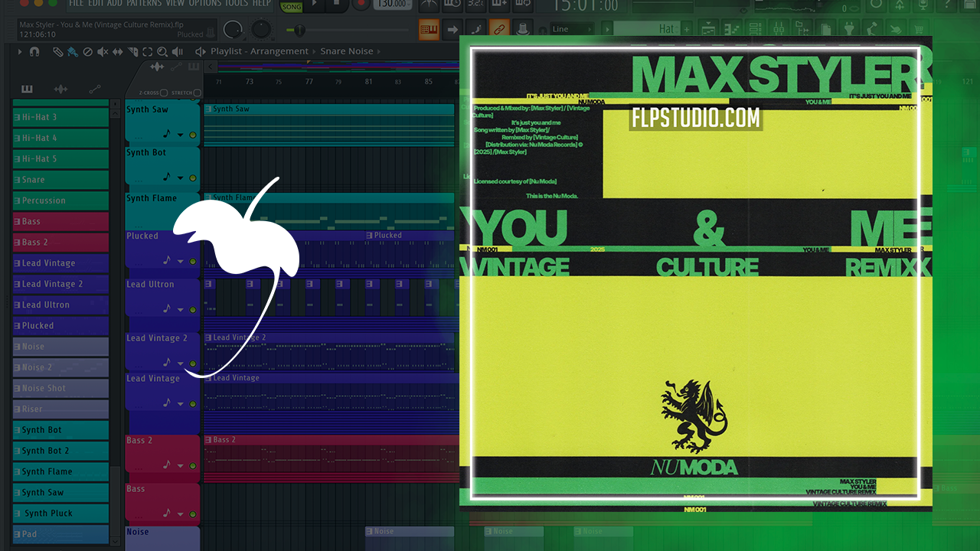Select the Slip tool in playlist toolbar
Image resolution: width=980 pixels, height=551 pixels.
(117, 52)
